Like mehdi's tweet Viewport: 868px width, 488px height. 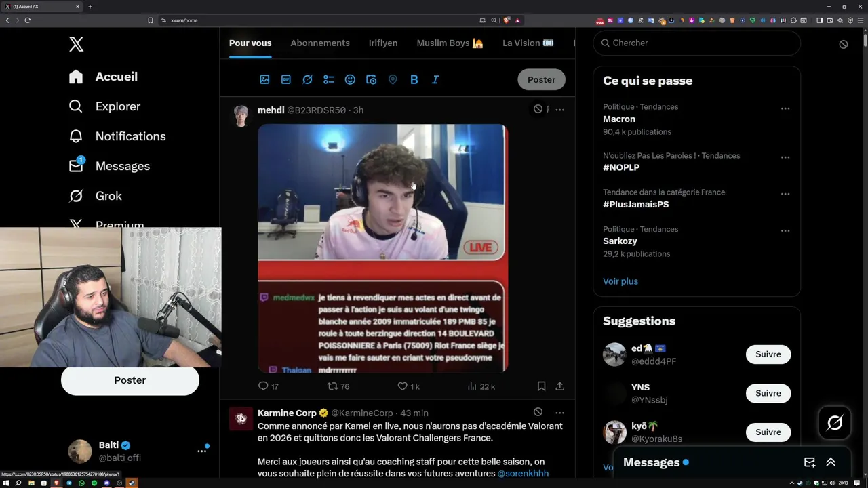pyautogui.click(x=408, y=386)
